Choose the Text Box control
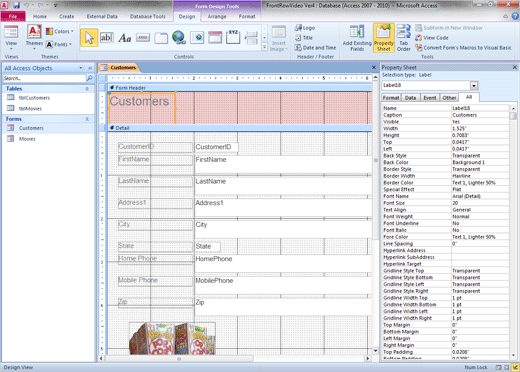This screenshot has height=372, width=520. tap(107, 38)
